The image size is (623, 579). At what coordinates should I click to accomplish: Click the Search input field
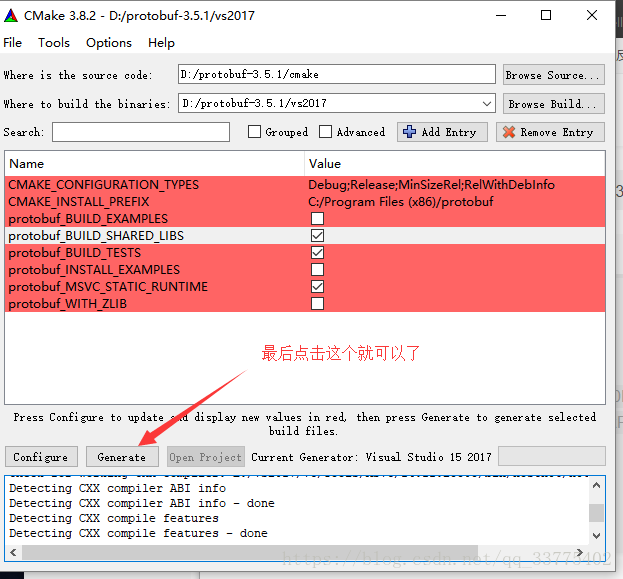click(141, 132)
